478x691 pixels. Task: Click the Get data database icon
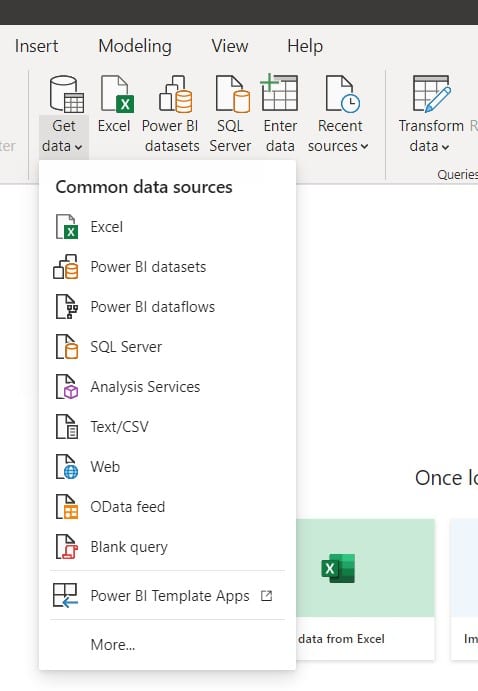pos(66,94)
